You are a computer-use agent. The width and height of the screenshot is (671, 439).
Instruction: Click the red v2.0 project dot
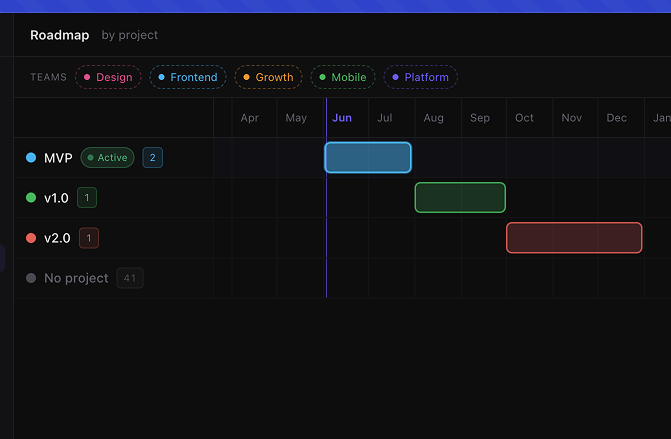click(31, 238)
